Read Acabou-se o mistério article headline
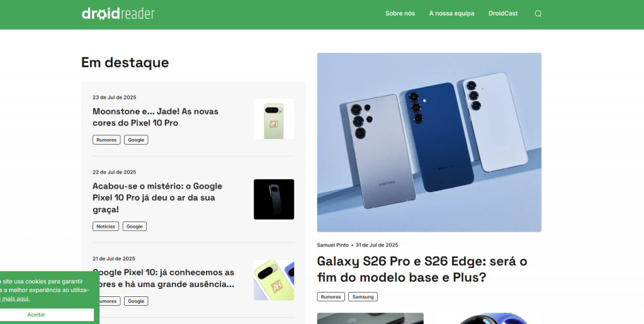 click(157, 198)
